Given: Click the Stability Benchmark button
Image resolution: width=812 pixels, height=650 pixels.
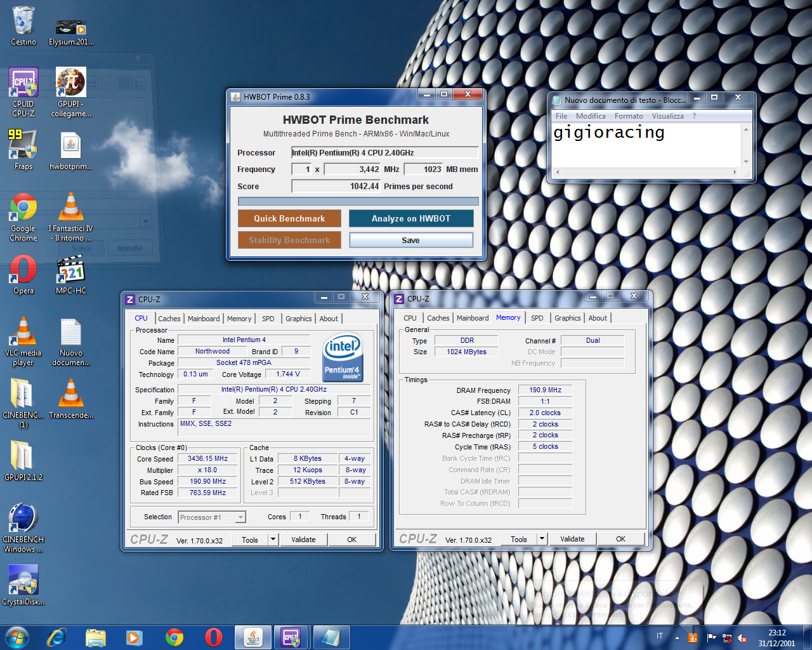Looking at the screenshot, I should click(289, 240).
